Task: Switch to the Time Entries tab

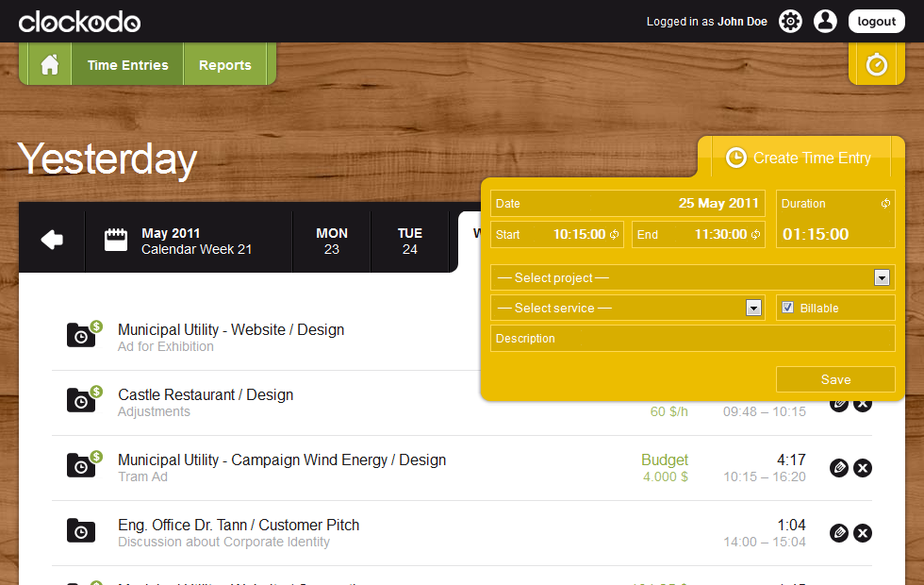Action: [x=128, y=65]
